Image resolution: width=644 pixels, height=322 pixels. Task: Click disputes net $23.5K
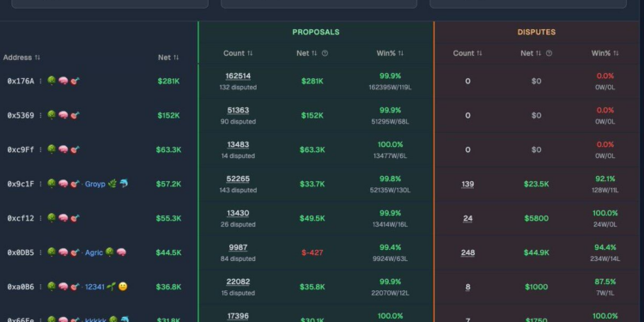tap(537, 184)
